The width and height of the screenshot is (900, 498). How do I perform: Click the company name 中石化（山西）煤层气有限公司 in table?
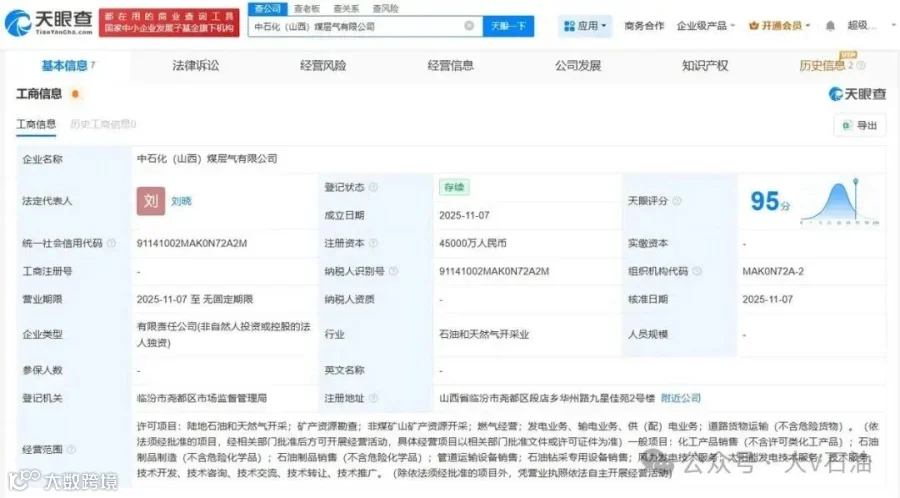(x=207, y=159)
